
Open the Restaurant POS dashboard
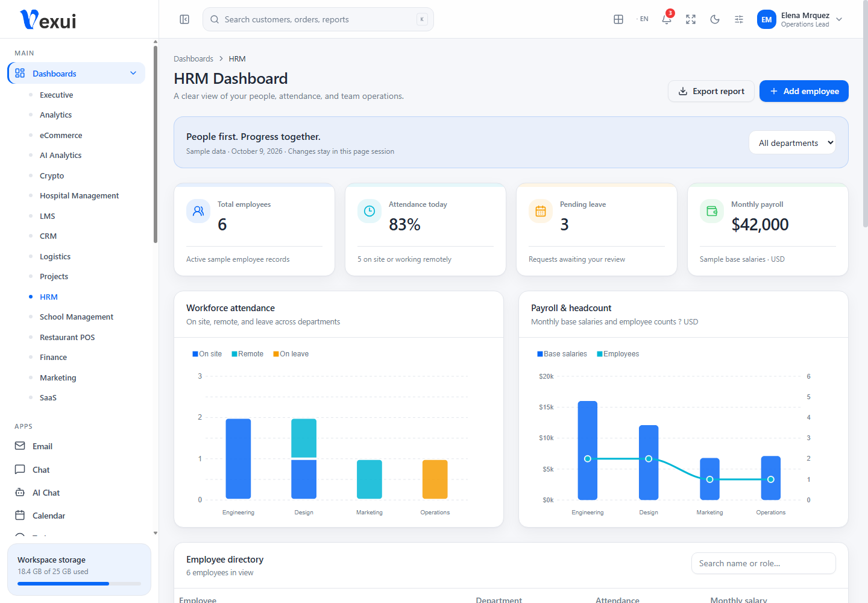click(67, 337)
